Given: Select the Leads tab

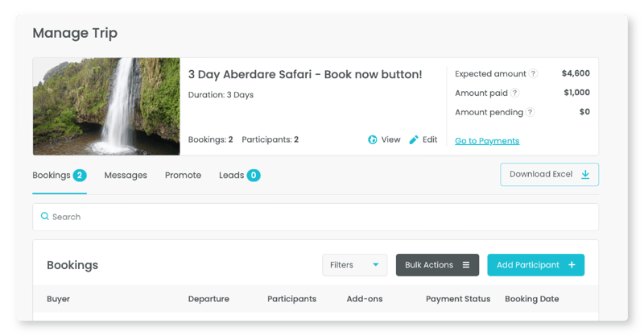Looking at the screenshot, I should point(239,175).
